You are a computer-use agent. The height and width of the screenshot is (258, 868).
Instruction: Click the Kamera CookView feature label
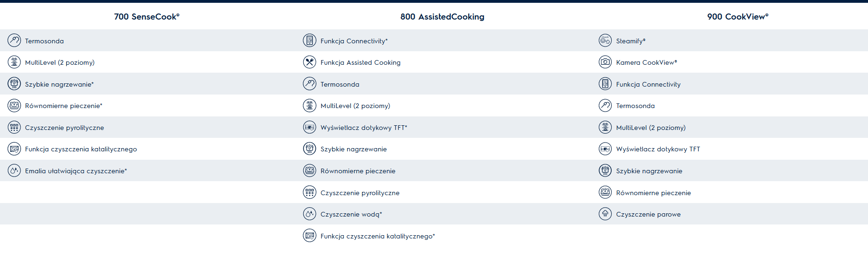click(x=646, y=62)
